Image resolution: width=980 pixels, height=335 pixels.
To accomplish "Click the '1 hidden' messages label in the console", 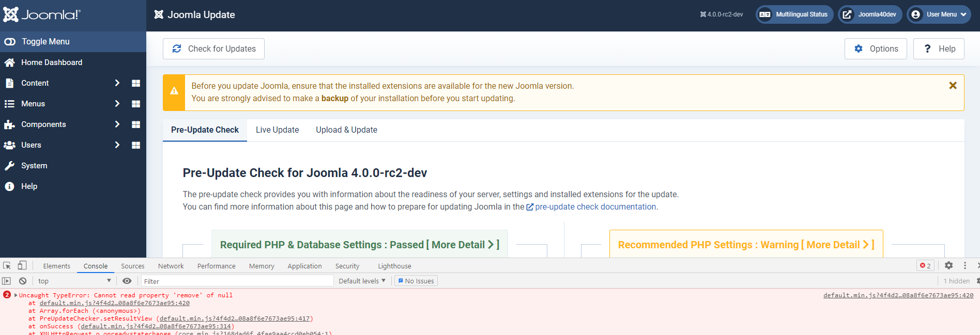I will pos(957,281).
